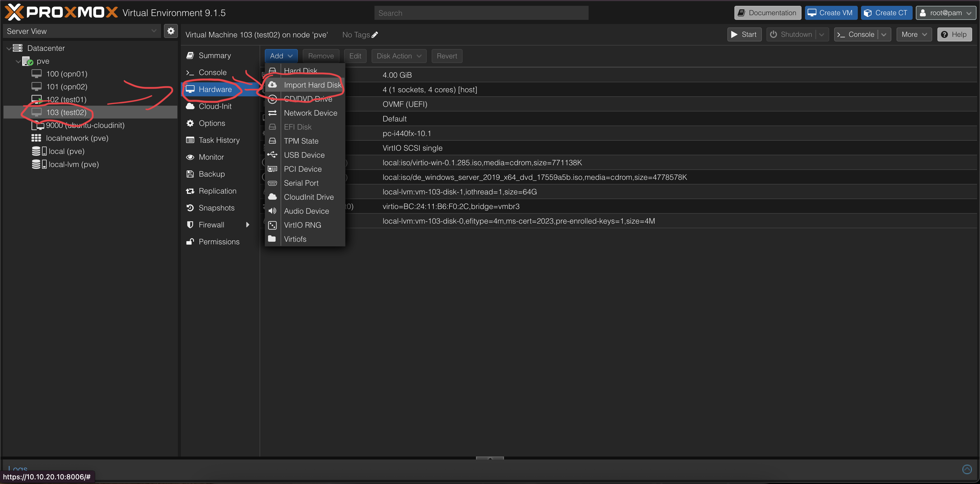Click the Revert button
The image size is (980, 484).
pos(447,56)
